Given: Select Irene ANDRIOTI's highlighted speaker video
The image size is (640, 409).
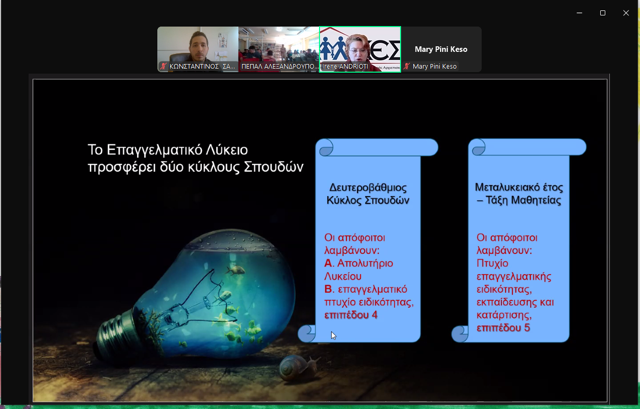Looking at the screenshot, I should coord(359,46).
